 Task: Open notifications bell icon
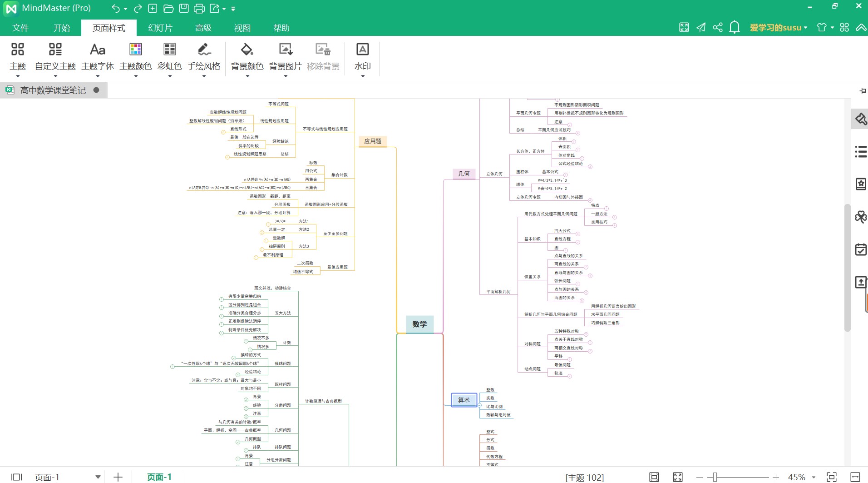[x=735, y=27]
